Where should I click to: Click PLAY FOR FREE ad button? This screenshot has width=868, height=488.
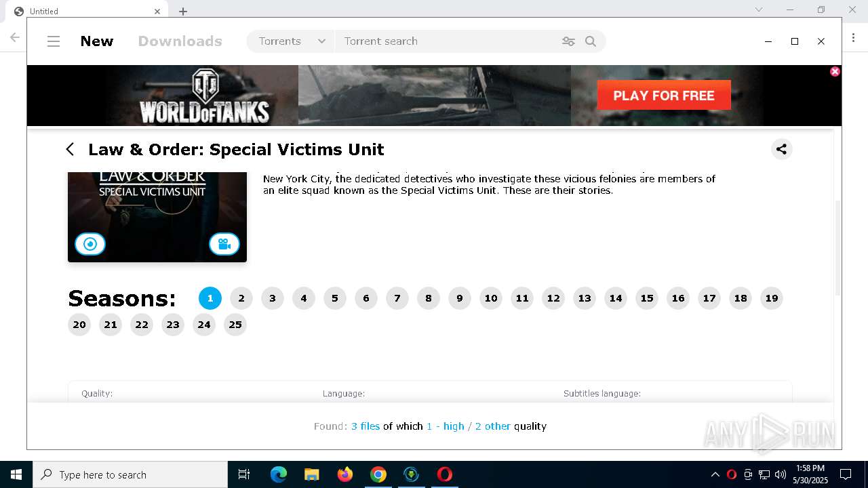(664, 95)
